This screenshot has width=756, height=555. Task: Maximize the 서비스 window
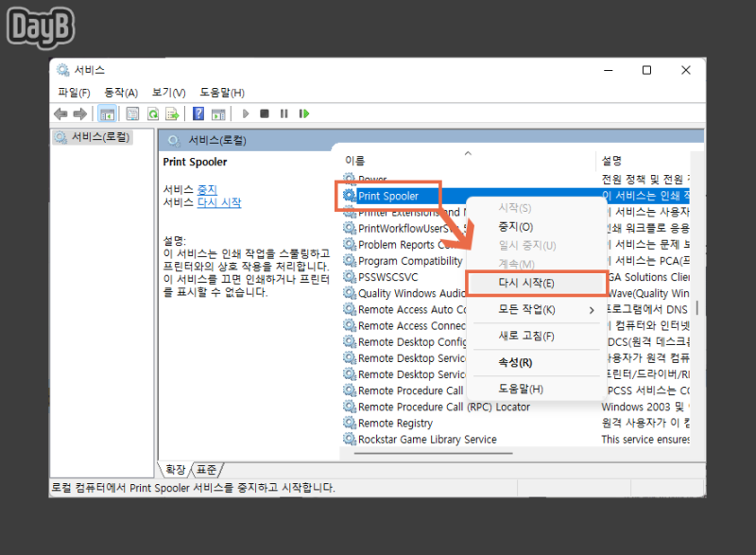coord(646,70)
